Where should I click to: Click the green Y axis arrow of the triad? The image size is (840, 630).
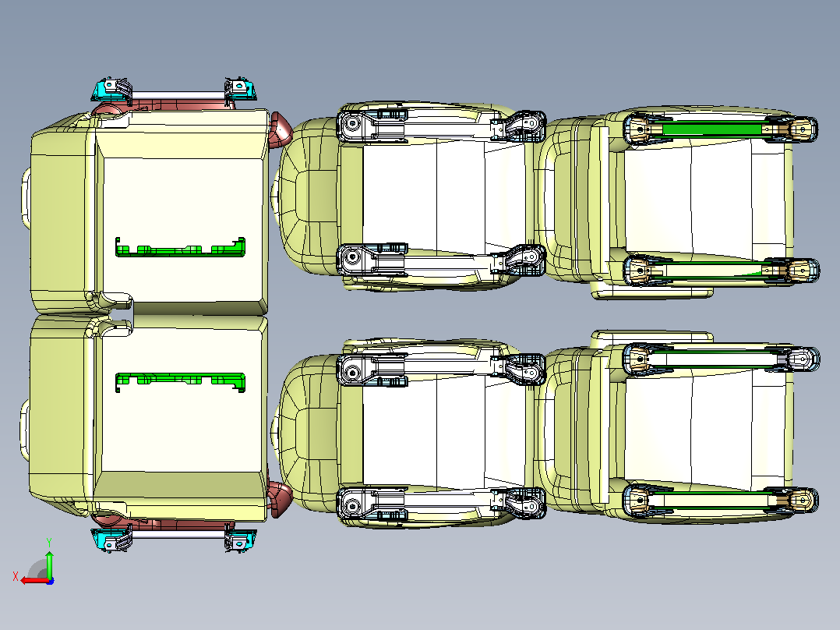(x=49, y=565)
